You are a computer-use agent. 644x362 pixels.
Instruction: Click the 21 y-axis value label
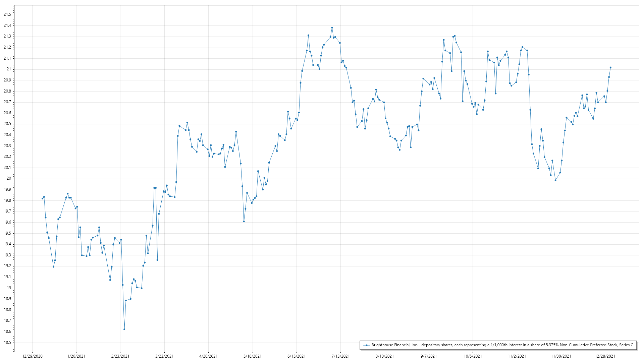coord(9,69)
